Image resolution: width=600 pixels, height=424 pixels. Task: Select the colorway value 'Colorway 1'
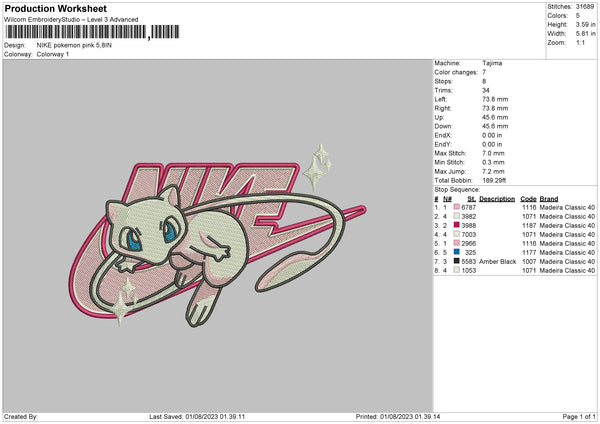53,54
